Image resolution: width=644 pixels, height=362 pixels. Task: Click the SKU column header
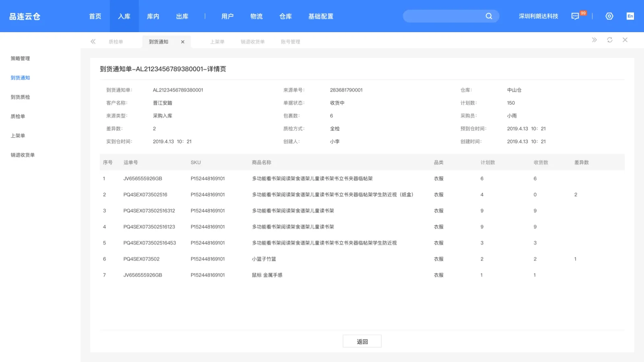196,162
